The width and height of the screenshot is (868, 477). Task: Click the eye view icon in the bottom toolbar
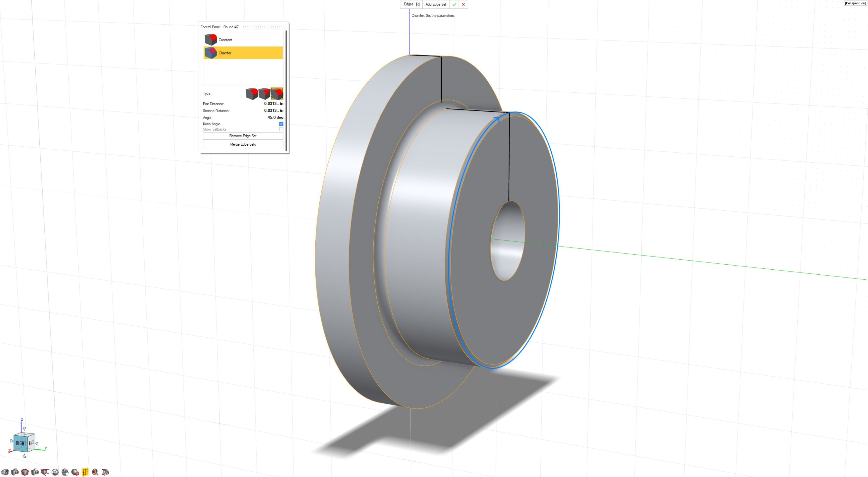tap(5, 472)
